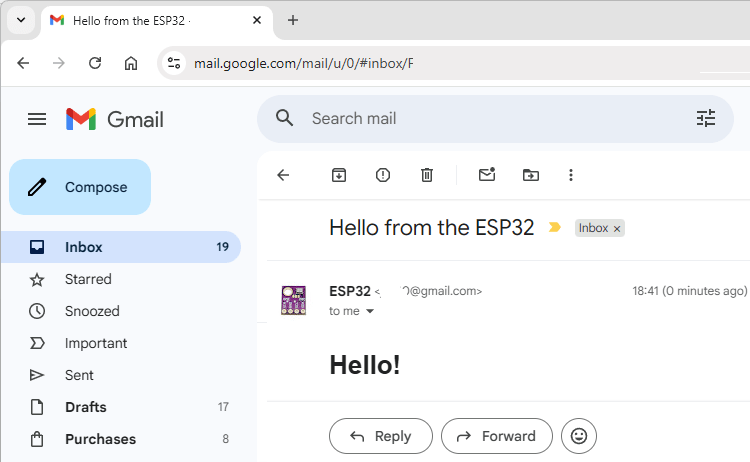Image resolution: width=750 pixels, height=462 pixels.
Task: Click the email subject 'Hello from the ESP32'
Action: 431,228
